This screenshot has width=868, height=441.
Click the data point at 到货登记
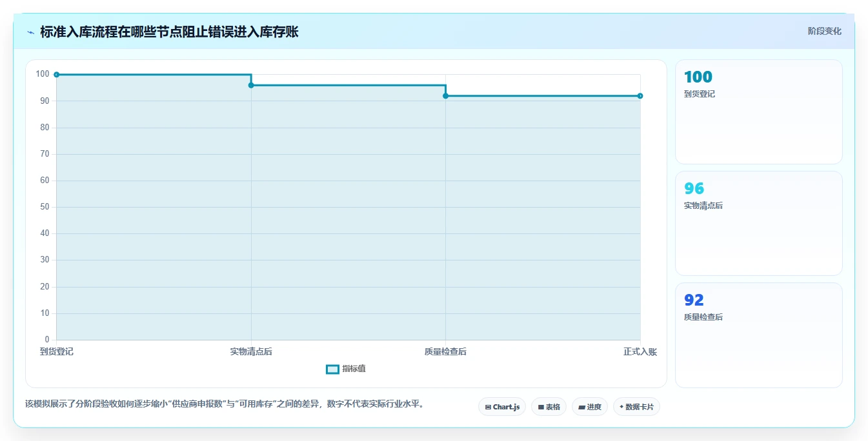coord(57,75)
